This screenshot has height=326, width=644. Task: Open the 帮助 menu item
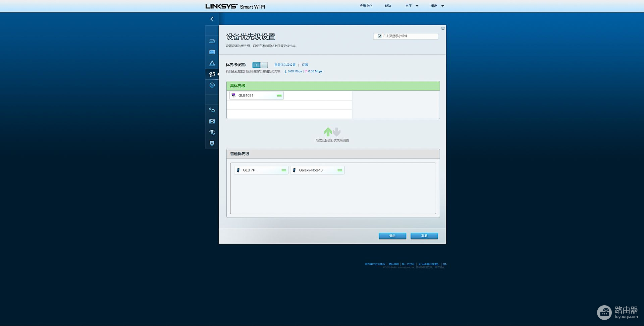click(388, 6)
